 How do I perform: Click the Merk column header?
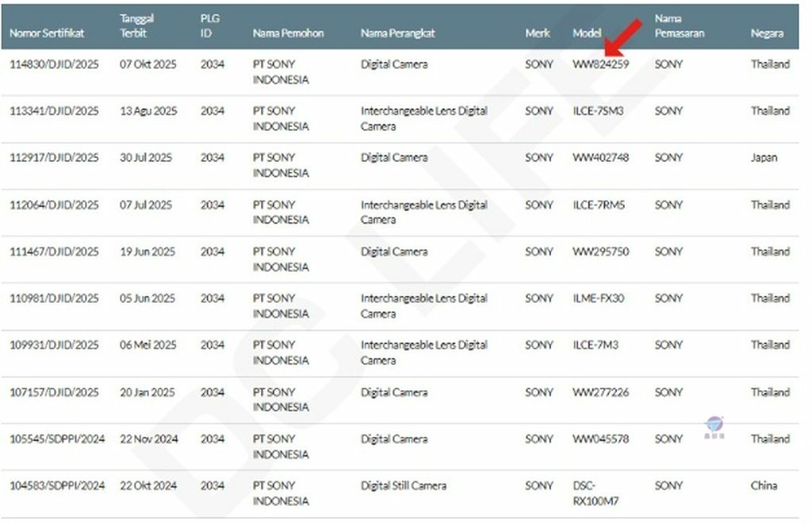click(x=538, y=33)
